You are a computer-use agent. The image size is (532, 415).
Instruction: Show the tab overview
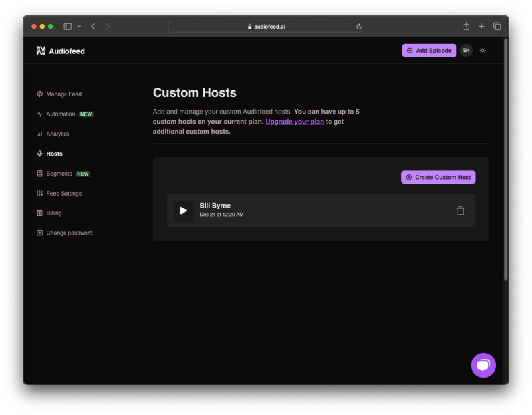pos(497,26)
